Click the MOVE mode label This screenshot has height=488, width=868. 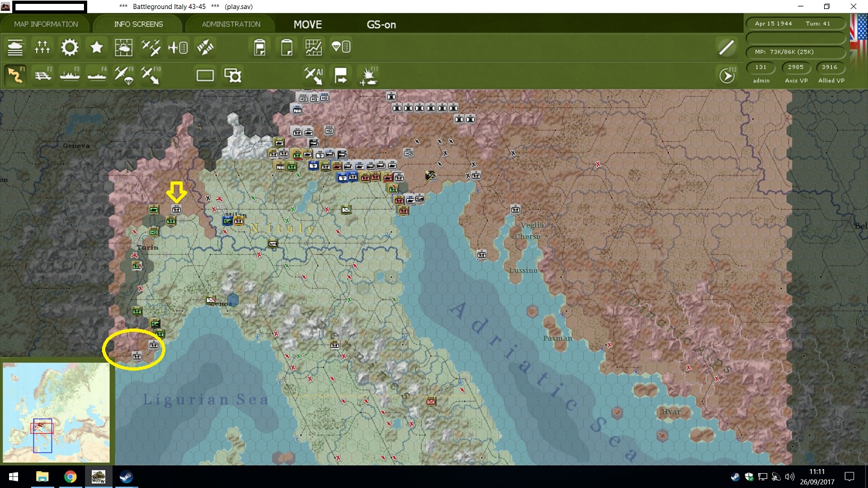(x=307, y=25)
